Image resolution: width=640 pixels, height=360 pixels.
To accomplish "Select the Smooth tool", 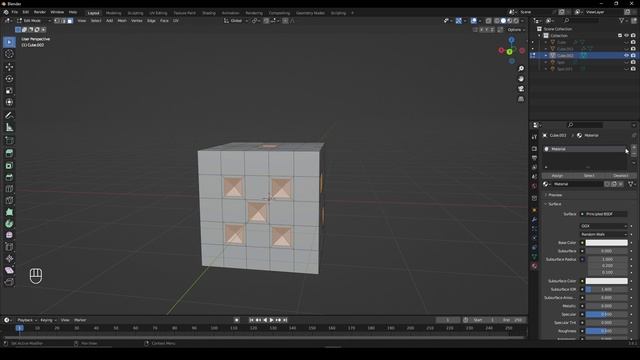I will [9, 236].
